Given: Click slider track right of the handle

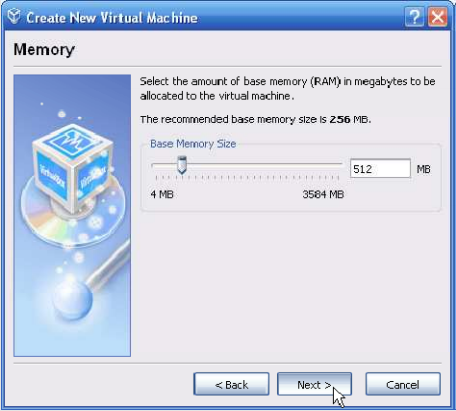Looking at the screenshot, I should 264,164.
